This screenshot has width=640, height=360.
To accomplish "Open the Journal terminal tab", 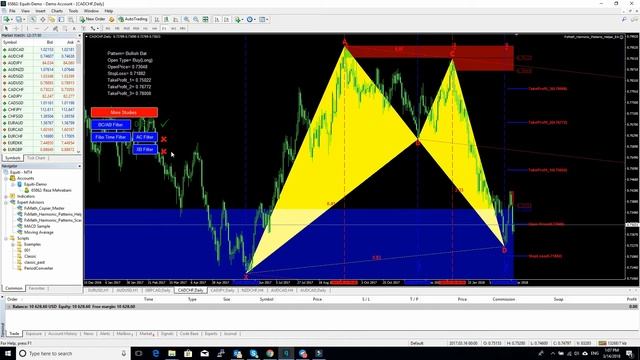I will [230, 333].
